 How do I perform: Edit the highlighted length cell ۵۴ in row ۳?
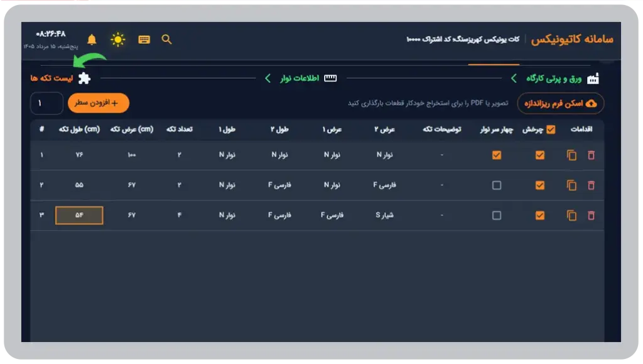click(x=79, y=215)
